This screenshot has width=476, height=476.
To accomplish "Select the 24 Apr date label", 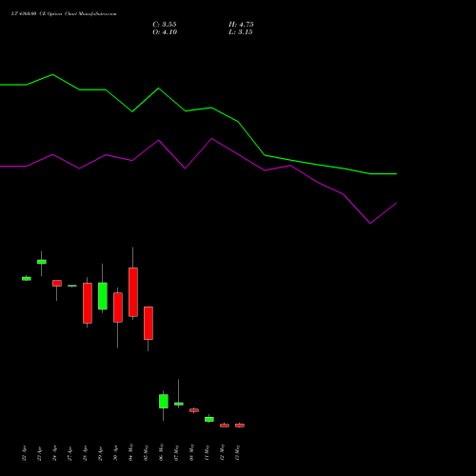I will click(55, 453).
